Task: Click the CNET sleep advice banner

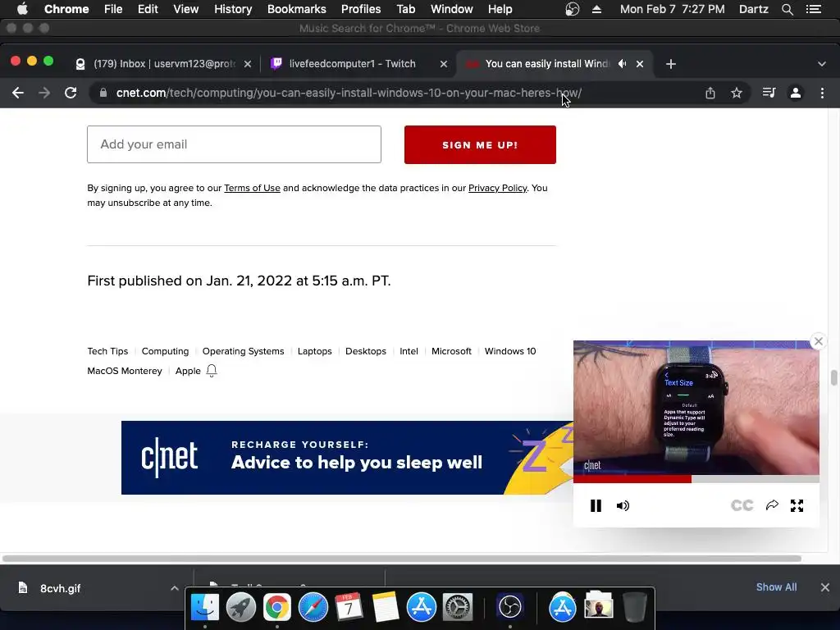Action: pyautogui.click(x=347, y=458)
